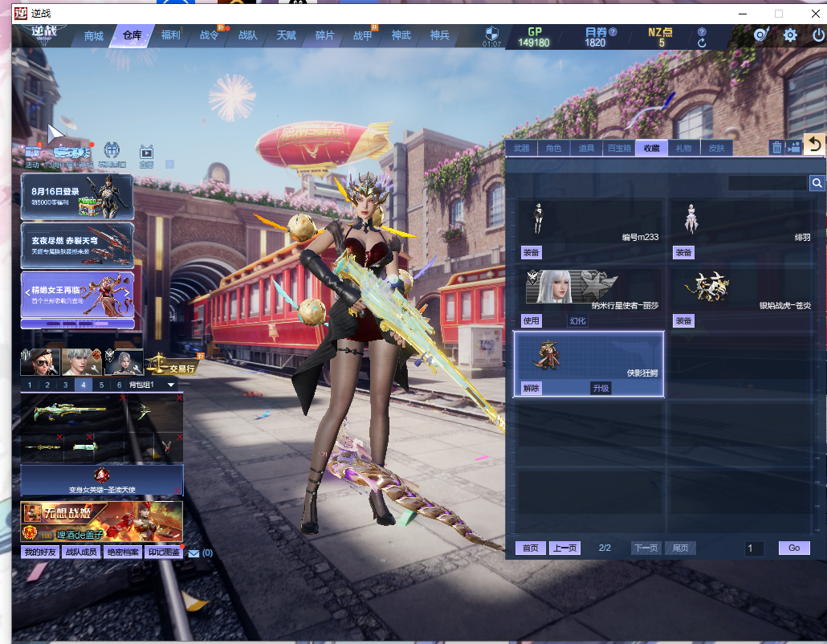827x644 pixels.
Task: Click 解除 to unequip 侠影狂蟒
Action: click(531, 388)
